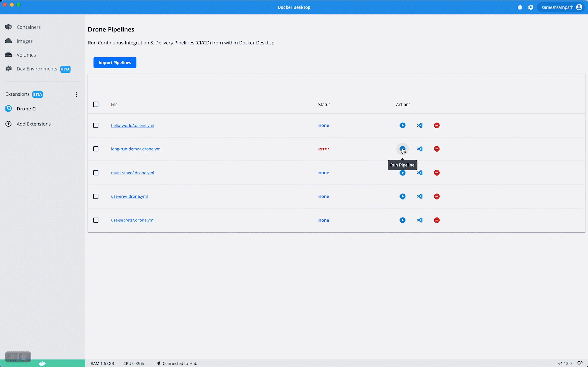Open multi-stage/.drone.yml link

coord(133,173)
